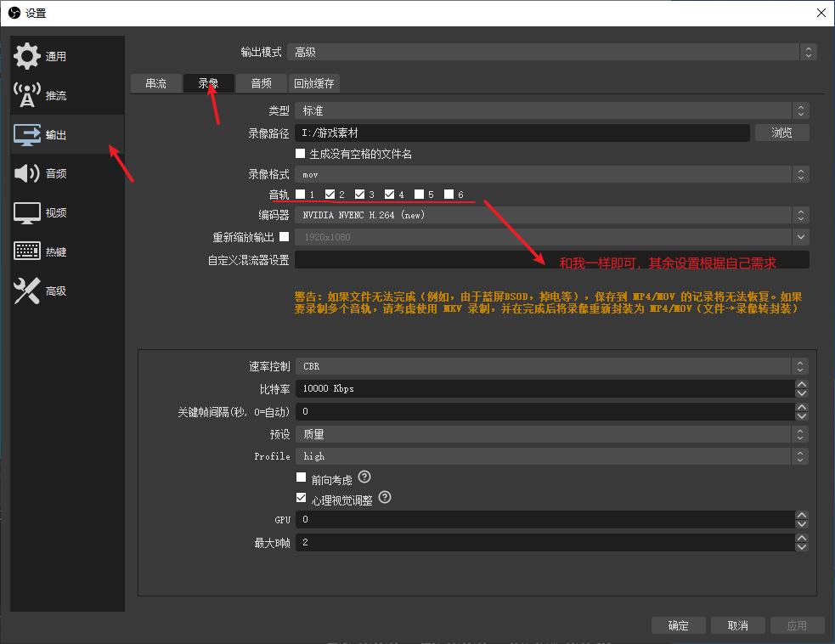Increase 比特率 with the up arrow
The height and width of the screenshot is (644, 835).
click(x=802, y=384)
